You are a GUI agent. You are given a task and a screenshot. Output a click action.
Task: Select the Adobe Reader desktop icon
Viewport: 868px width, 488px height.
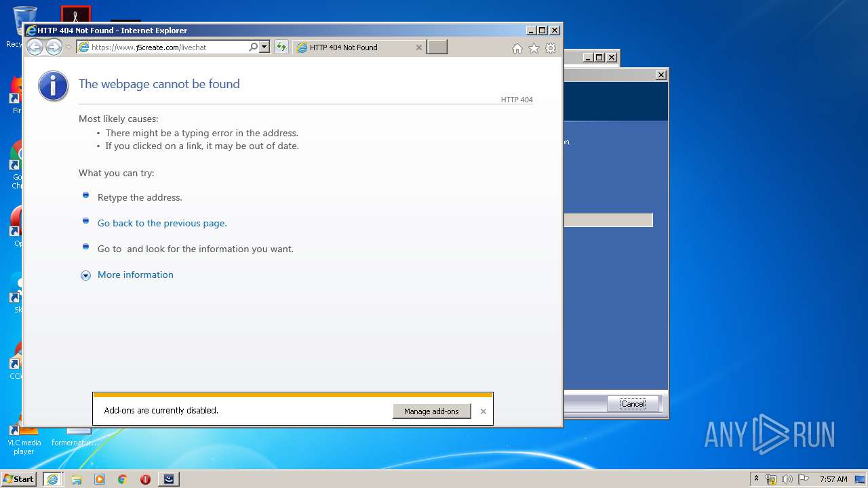click(76, 15)
